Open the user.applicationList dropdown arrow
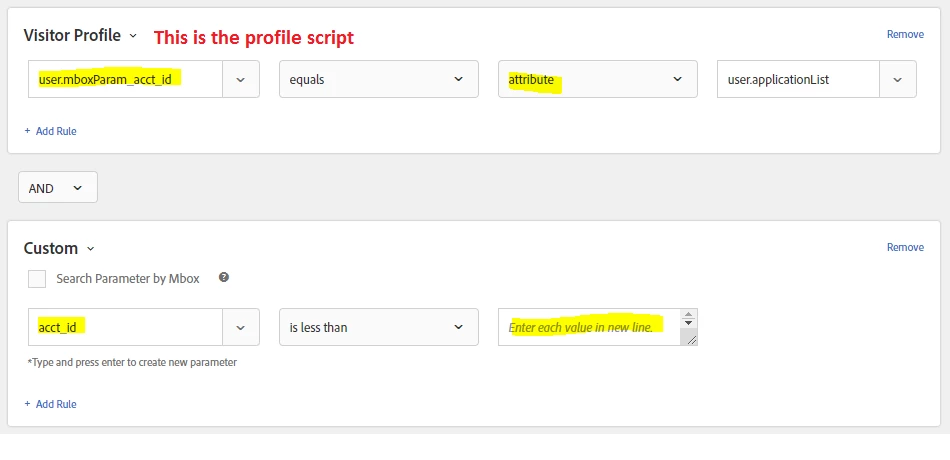Image resolution: width=950 pixels, height=460 pixels. tap(898, 79)
